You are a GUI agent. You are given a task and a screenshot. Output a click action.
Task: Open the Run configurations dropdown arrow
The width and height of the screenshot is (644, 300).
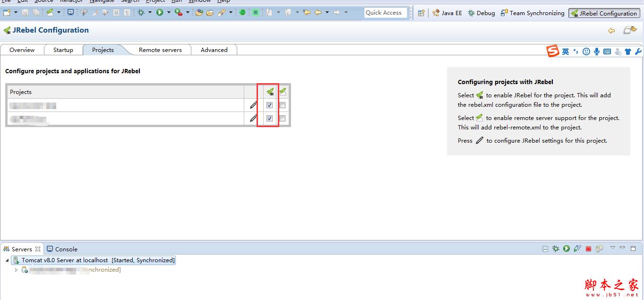click(169, 13)
